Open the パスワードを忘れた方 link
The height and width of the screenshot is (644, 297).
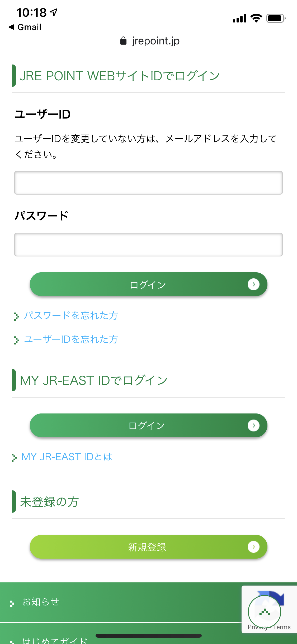(x=71, y=315)
